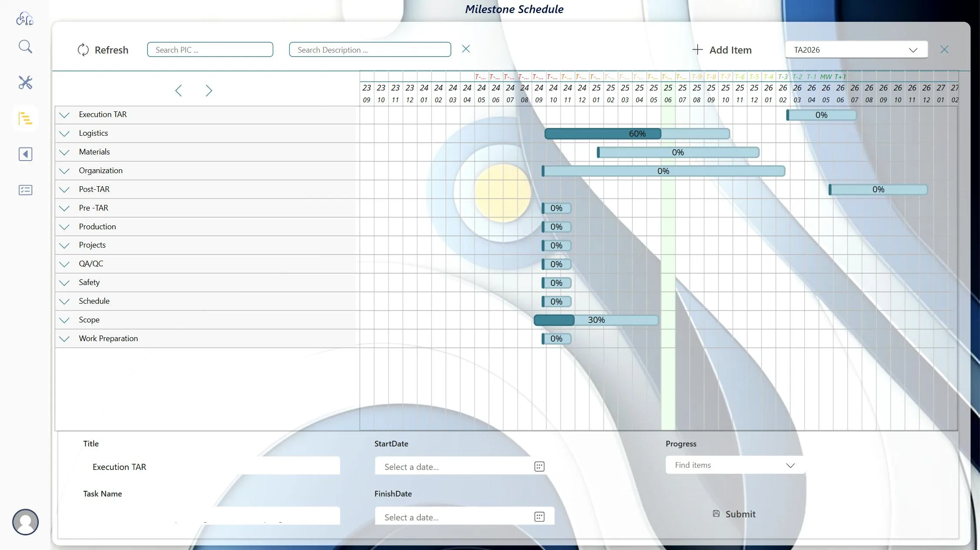Click the Work Preparation row label
The height and width of the screenshot is (550, 980).
point(108,339)
